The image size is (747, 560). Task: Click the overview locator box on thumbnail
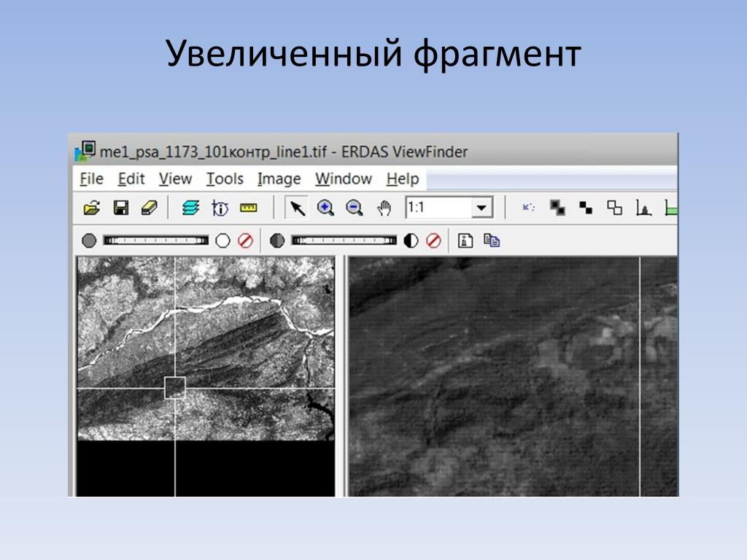pos(175,388)
